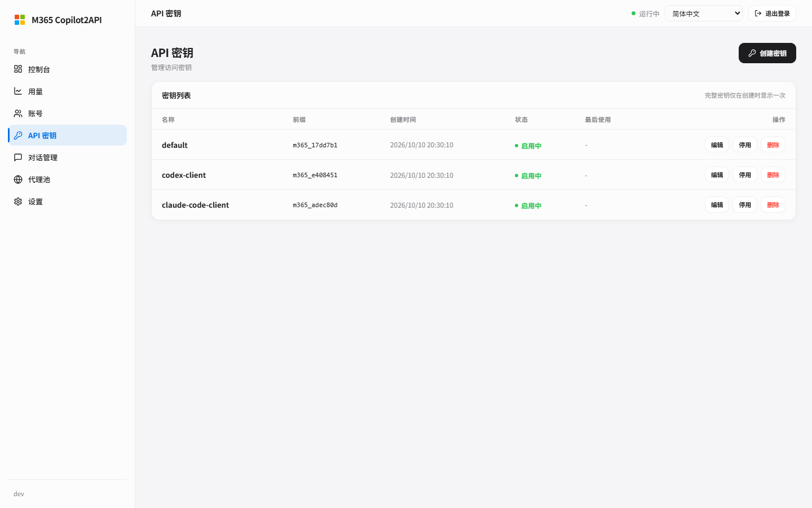812x508 pixels.
Task: Click the users icon beside 账号
Action: coord(18,113)
